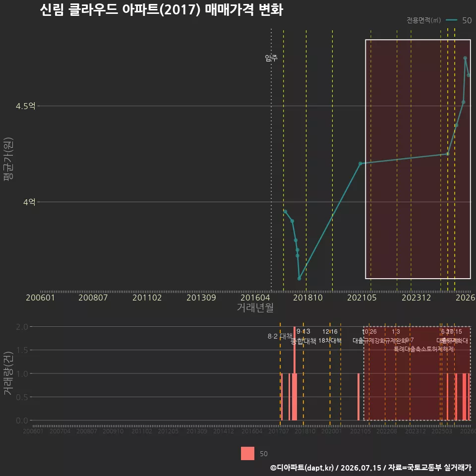Click the highest data point on price line
The image size is (476, 476).
click(x=465, y=58)
